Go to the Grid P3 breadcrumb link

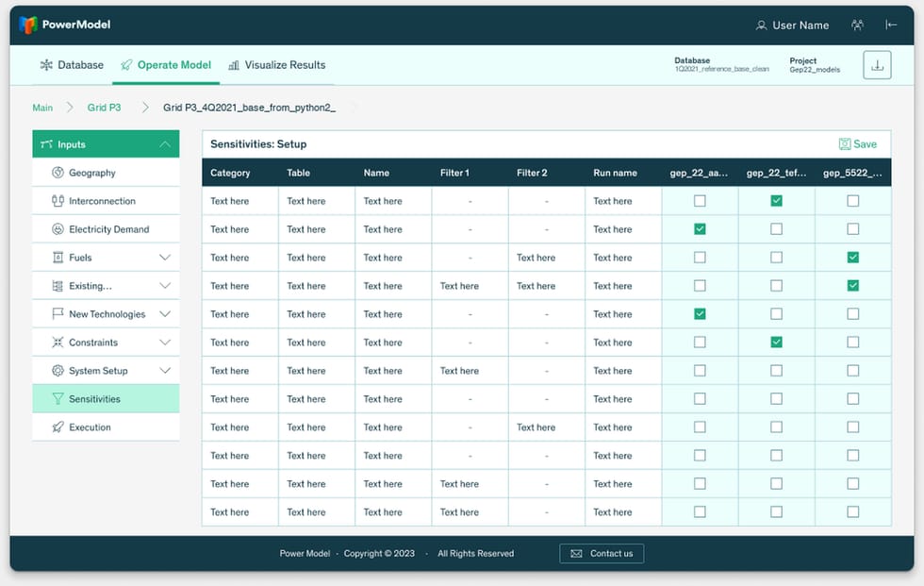coord(104,108)
